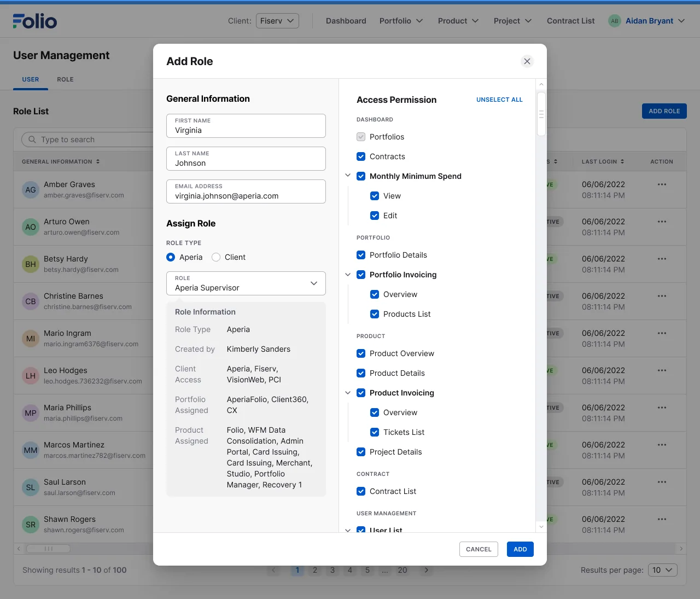
Task: Open the action menu for Saul Larson's row
Action: [662, 482]
